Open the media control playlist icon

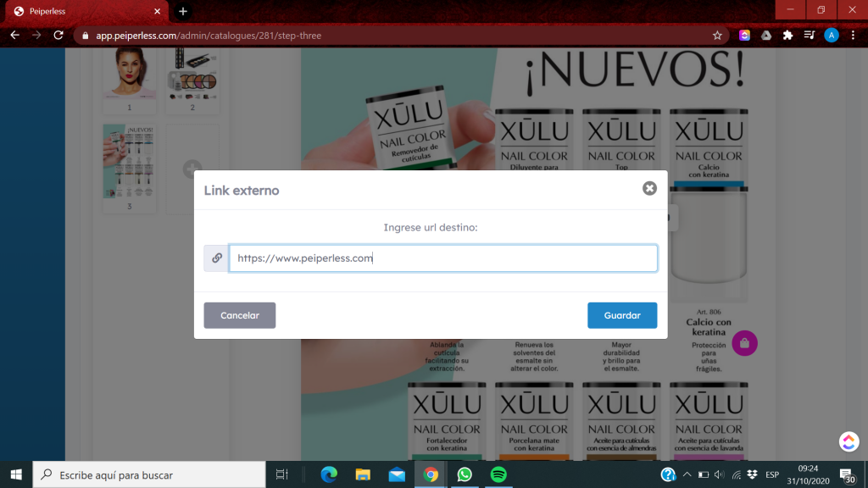pos(810,36)
